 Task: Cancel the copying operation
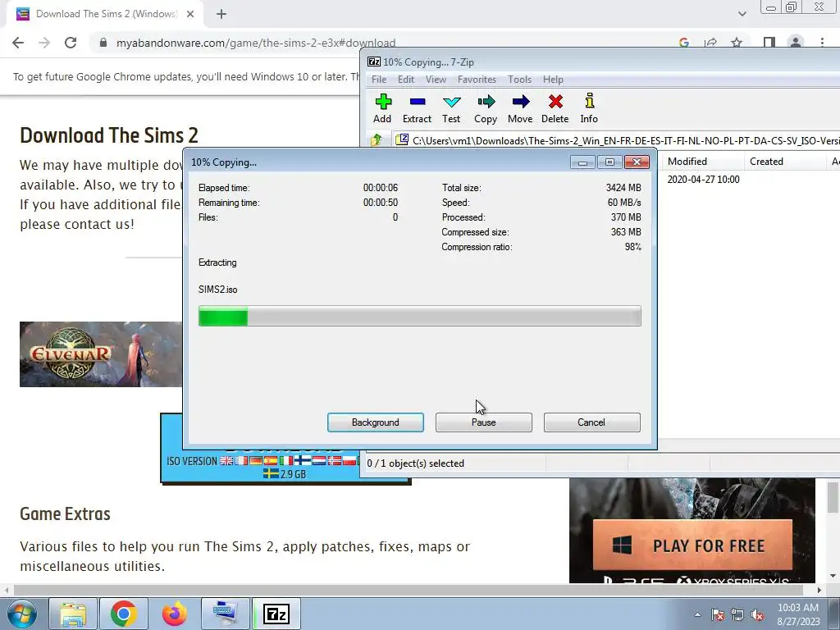[591, 422]
